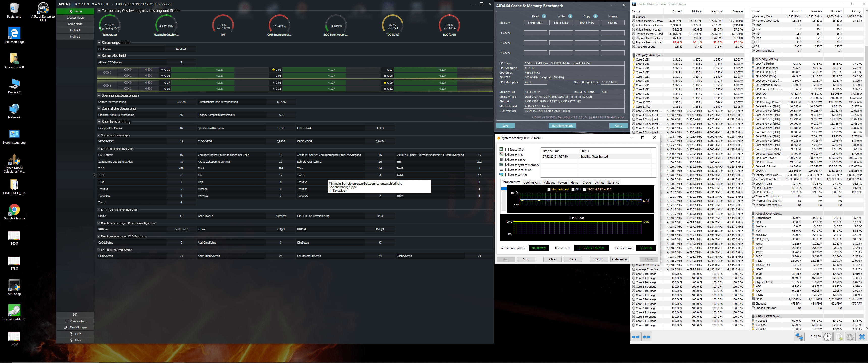Click HWiNFO logging sheet icon
This screenshot has width=868, height=363.
pyautogui.click(x=839, y=336)
